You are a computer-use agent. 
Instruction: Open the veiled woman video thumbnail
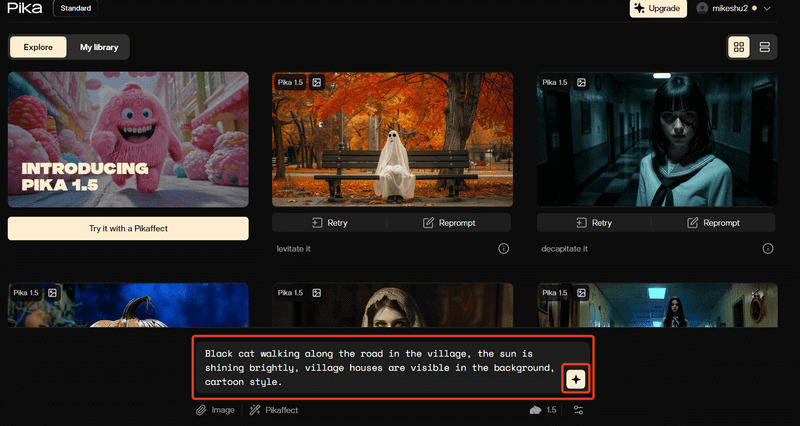coord(392,305)
